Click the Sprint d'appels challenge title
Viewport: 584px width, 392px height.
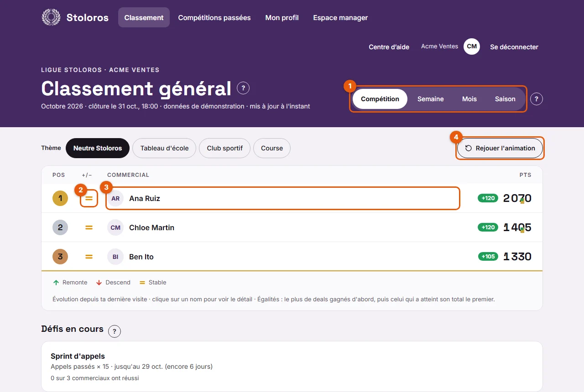click(x=78, y=356)
